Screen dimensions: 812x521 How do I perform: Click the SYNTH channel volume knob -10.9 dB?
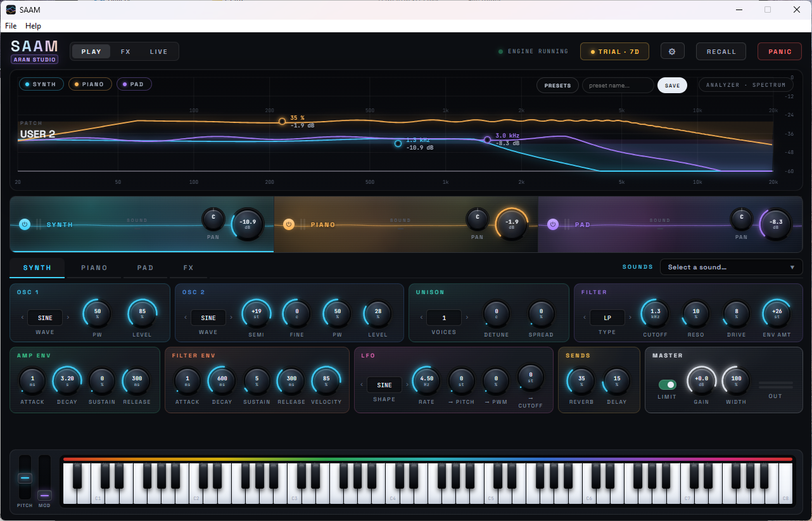tap(248, 224)
